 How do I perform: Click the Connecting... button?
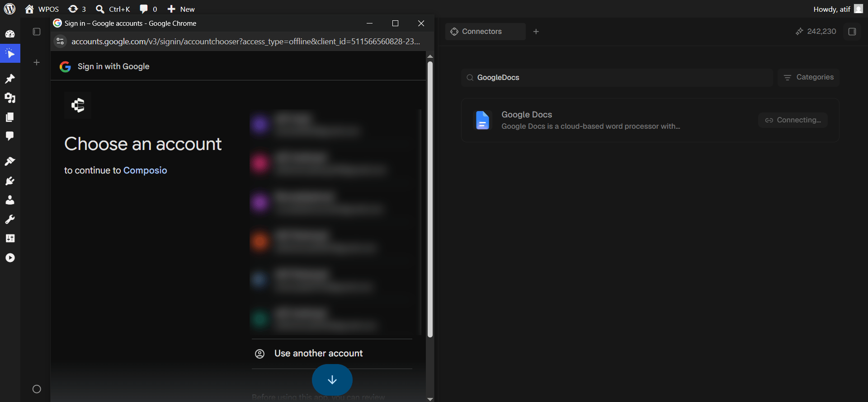(793, 120)
